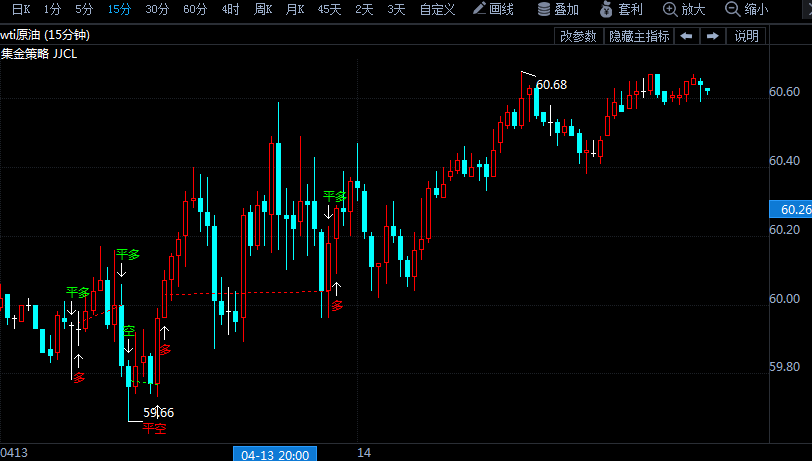Image resolution: width=812 pixels, height=461 pixels.
Task: Click the 59.80 price axis label
Action: point(785,367)
